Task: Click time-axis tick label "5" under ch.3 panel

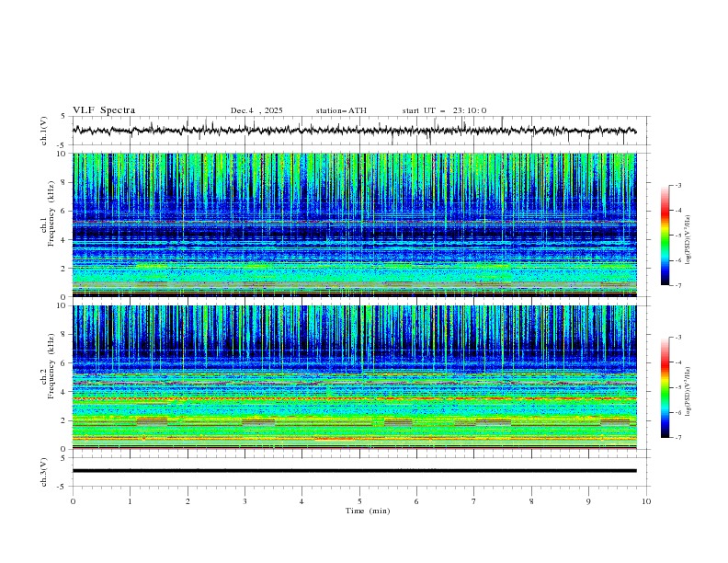Action: click(359, 501)
